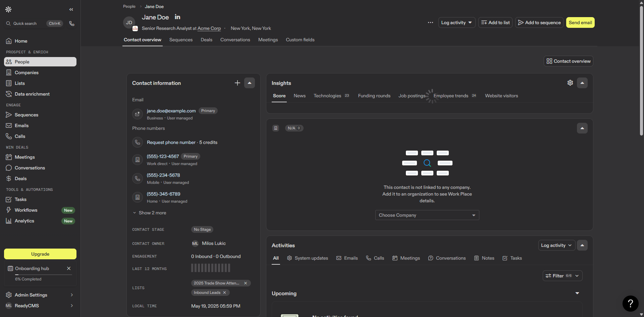Screen dimensions: 644x317
Task: Click the email icon beside jane.doe@example.com
Action: coord(138,114)
